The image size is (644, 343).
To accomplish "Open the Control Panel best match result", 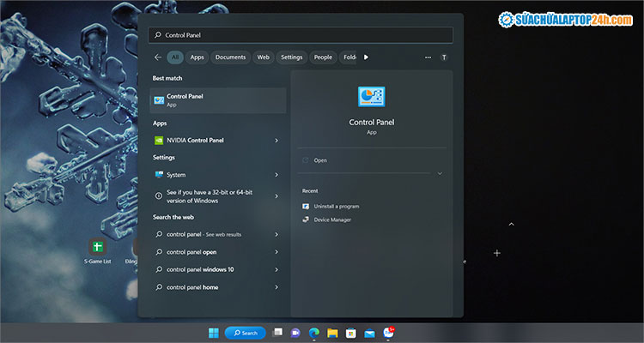I will pos(217,100).
